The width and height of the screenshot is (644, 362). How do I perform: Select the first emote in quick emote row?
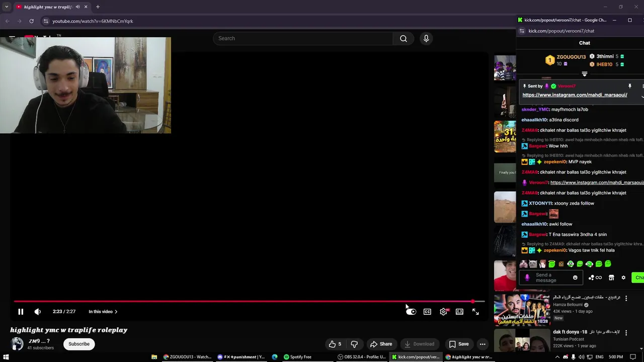coord(524,264)
